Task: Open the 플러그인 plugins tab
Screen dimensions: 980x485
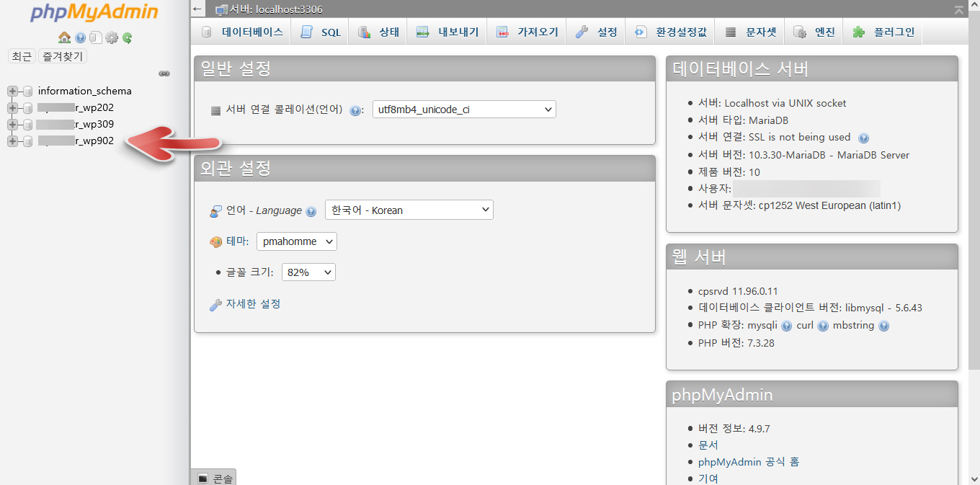Action: tap(883, 32)
